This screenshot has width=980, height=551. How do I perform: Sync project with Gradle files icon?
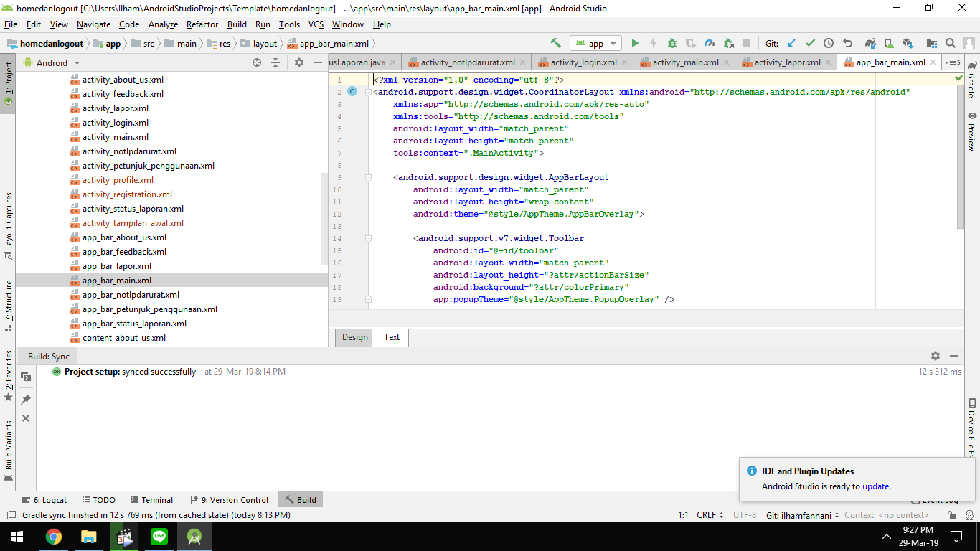click(x=870, y=43)
